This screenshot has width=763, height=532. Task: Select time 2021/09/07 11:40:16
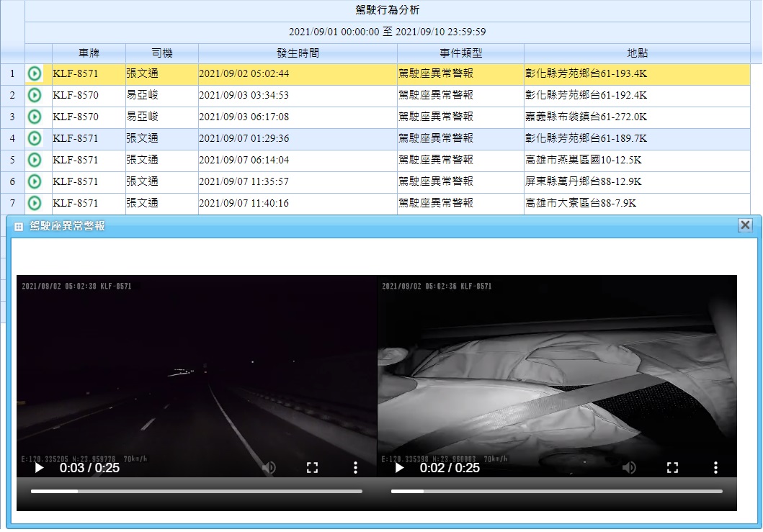point(244,203)
